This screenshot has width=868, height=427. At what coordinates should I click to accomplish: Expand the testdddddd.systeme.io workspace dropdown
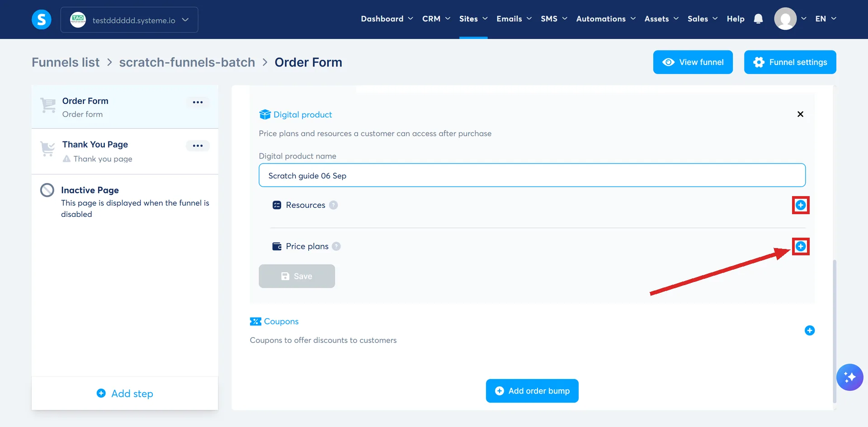coord(129,20)
